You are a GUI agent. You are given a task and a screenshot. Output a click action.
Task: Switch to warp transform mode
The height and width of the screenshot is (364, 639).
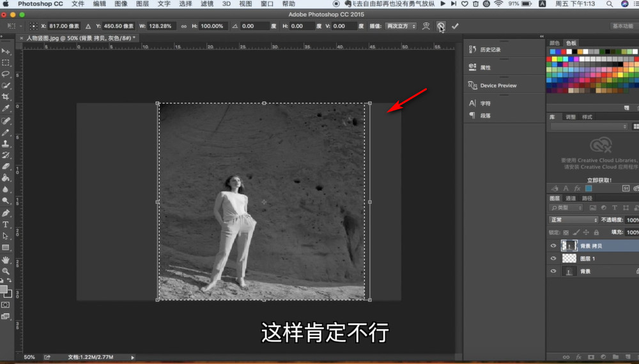point(426,26)
